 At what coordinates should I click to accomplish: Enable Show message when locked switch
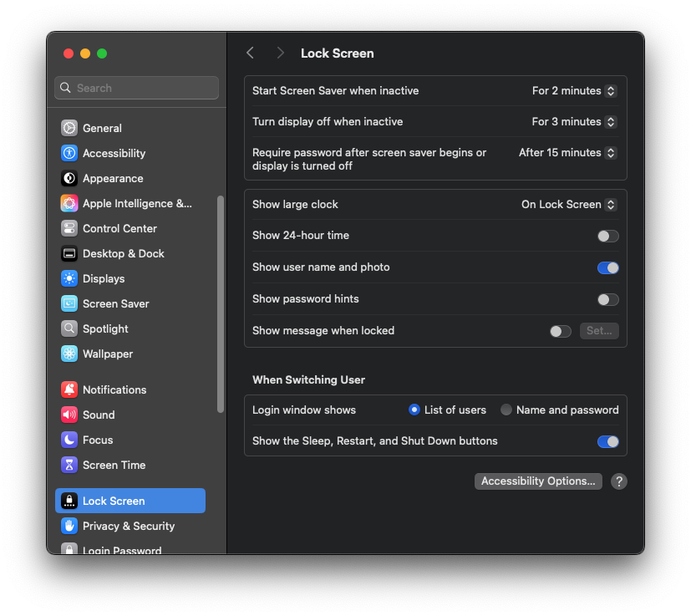point(560,332)
